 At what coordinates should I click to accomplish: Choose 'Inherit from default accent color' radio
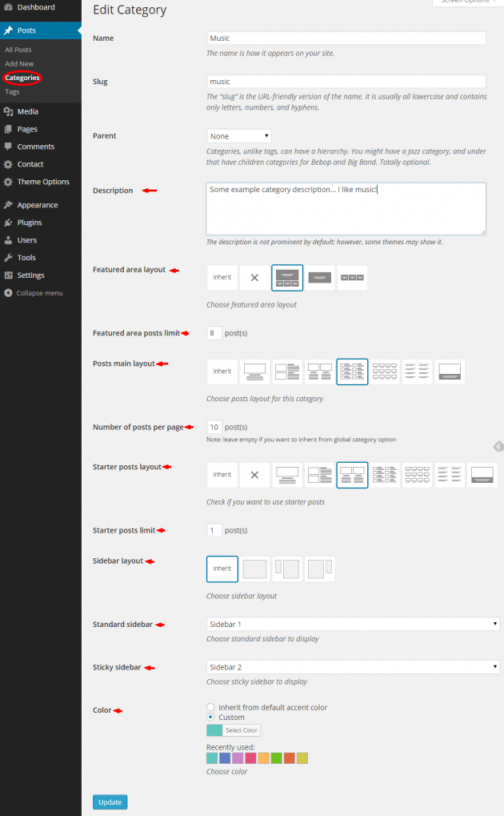click(x=210, y=707)
